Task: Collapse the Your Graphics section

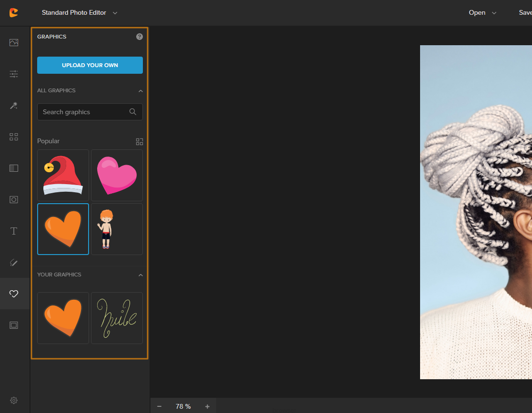Action: [x=141, y=275]
